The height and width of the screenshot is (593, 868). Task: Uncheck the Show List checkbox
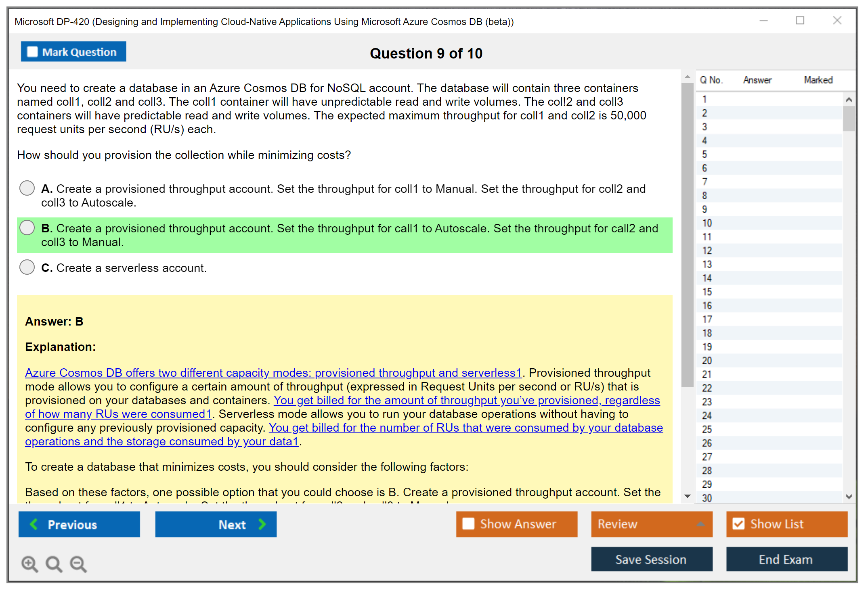pos(738,524)
